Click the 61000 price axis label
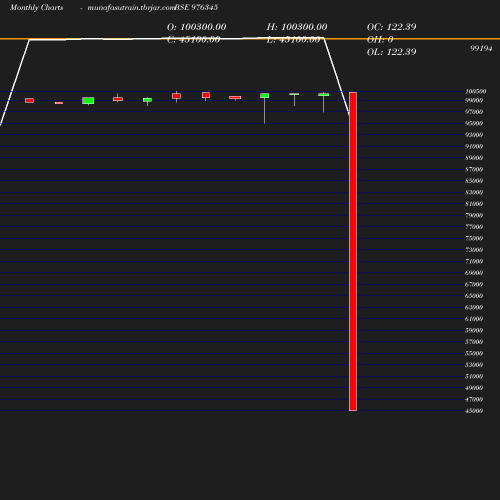 [474, 319]
